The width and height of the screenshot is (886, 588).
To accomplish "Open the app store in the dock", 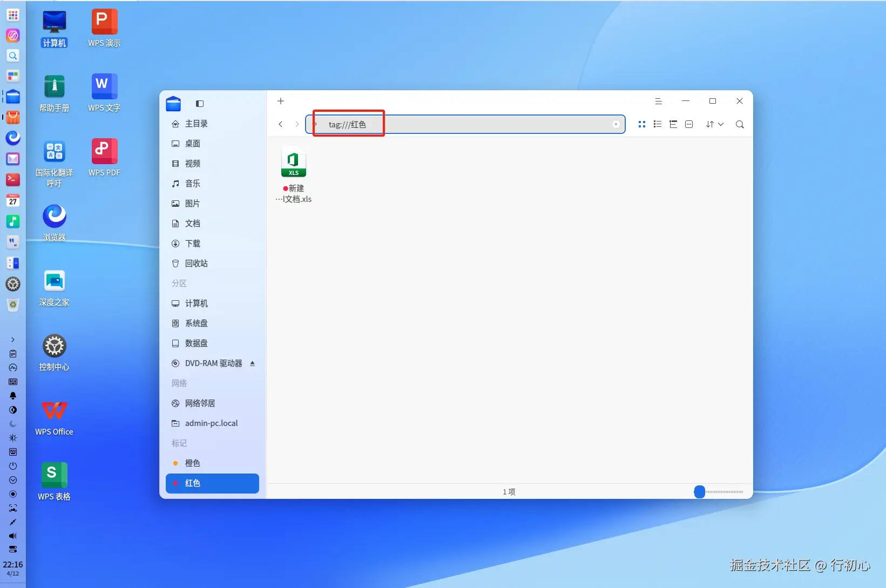I will point(13,117).
